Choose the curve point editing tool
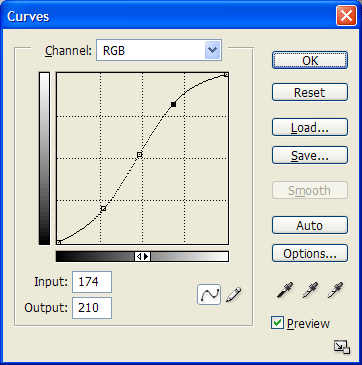 [209, 294]
